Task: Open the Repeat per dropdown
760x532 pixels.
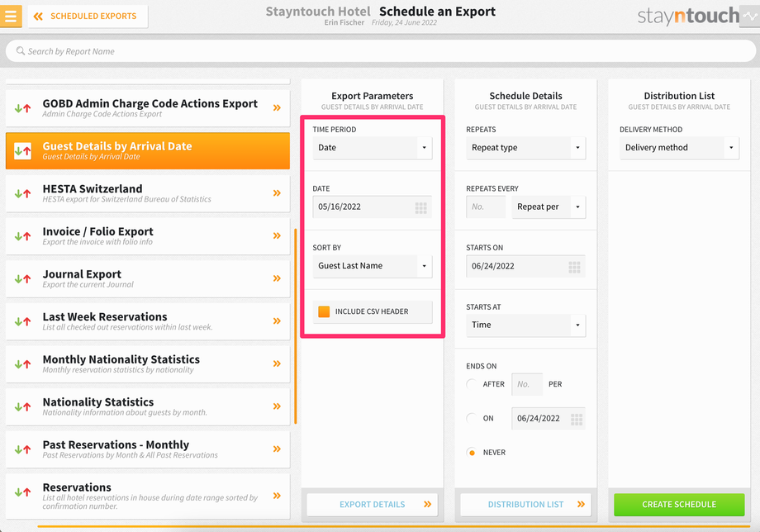Action: (549, 207)
